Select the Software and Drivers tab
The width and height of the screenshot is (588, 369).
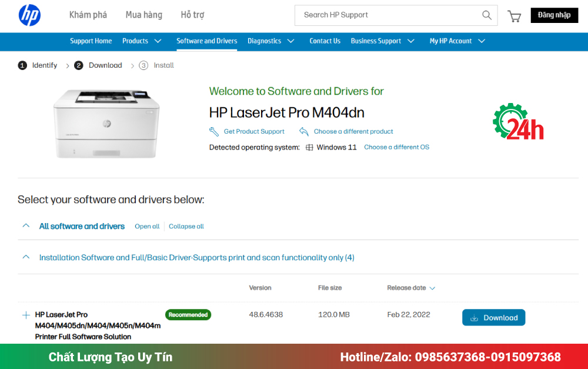(206, 41)
